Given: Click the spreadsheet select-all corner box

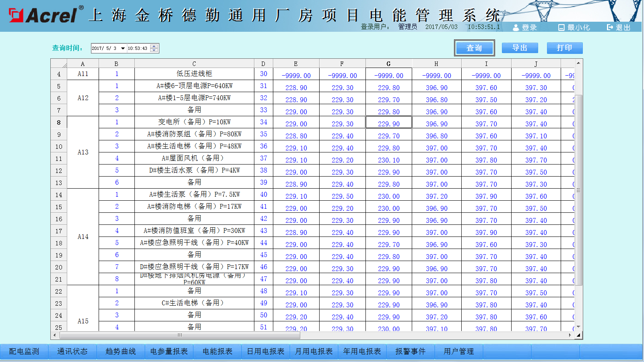Looking at the screenshot, I should coord(59,64).
